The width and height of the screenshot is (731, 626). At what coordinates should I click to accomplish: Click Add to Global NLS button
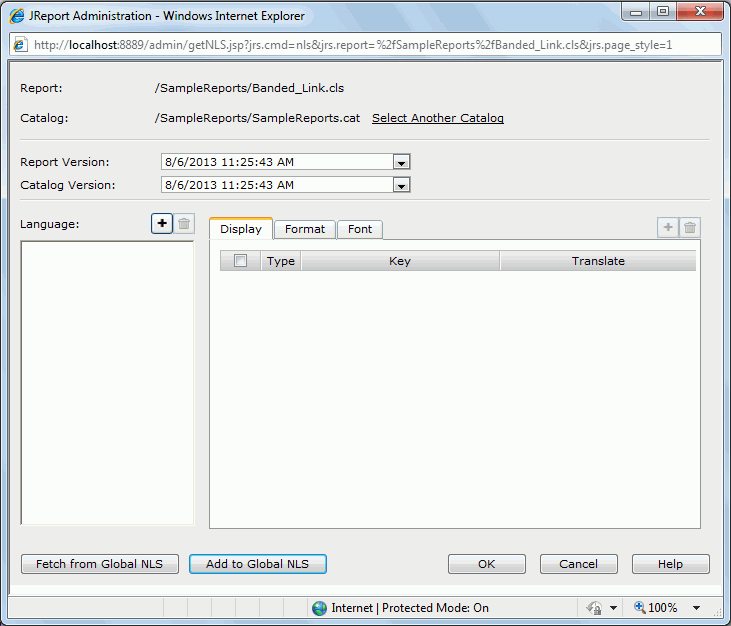(x=258, y=564)
